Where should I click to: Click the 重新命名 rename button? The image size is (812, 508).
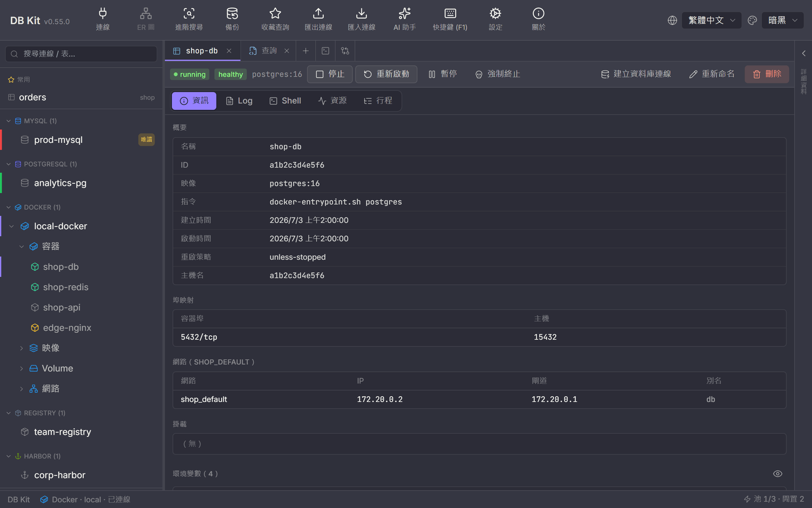(x=712, y=74)
